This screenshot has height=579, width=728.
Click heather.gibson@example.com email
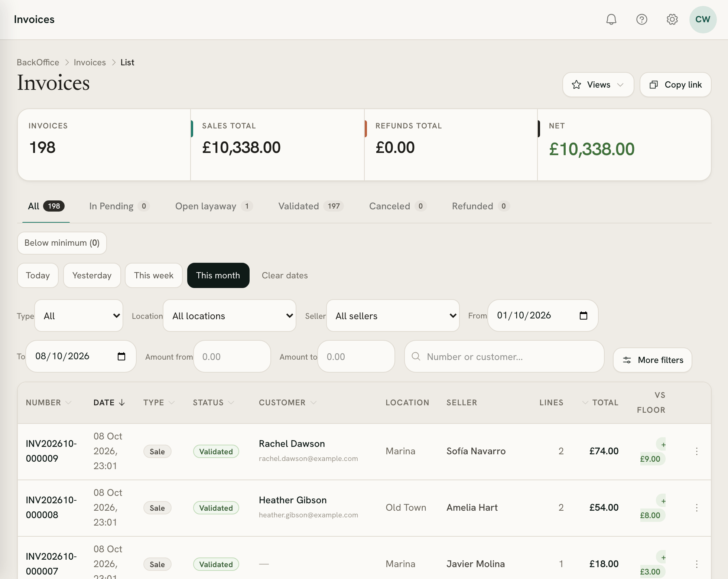(x=308, y=515)
